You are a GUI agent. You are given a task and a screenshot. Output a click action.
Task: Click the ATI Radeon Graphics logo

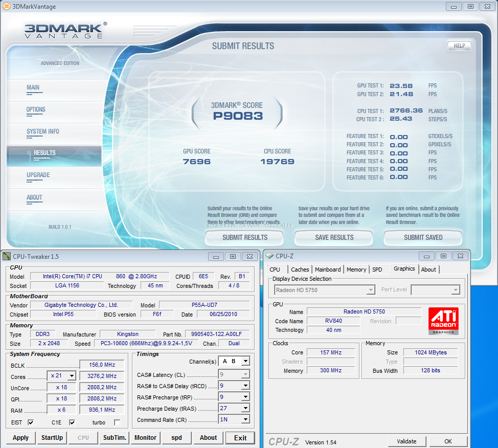443,321
